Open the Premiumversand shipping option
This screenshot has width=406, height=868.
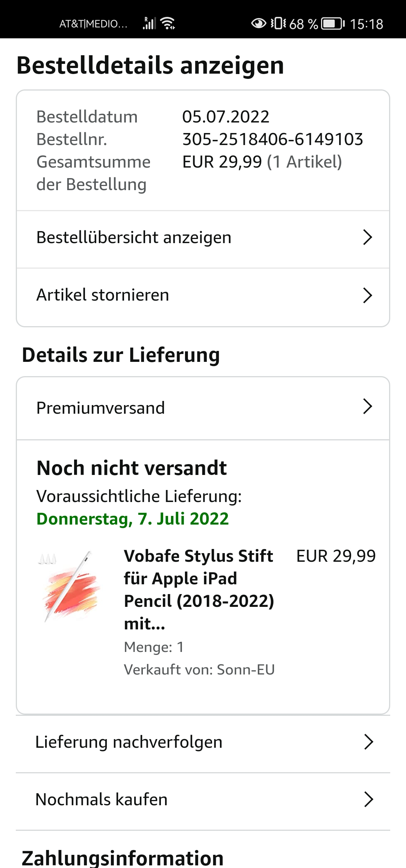point(100,408)
